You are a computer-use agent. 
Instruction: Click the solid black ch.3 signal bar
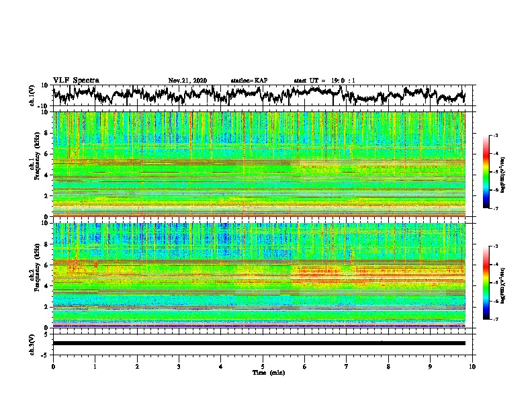coord(259,343)
